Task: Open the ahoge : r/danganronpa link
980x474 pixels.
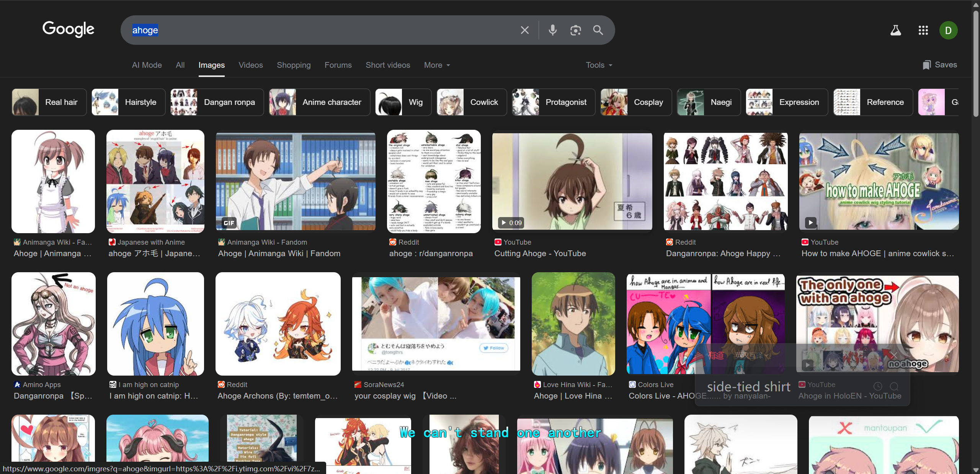Action: pyautogui.click(x=431, y=253)
